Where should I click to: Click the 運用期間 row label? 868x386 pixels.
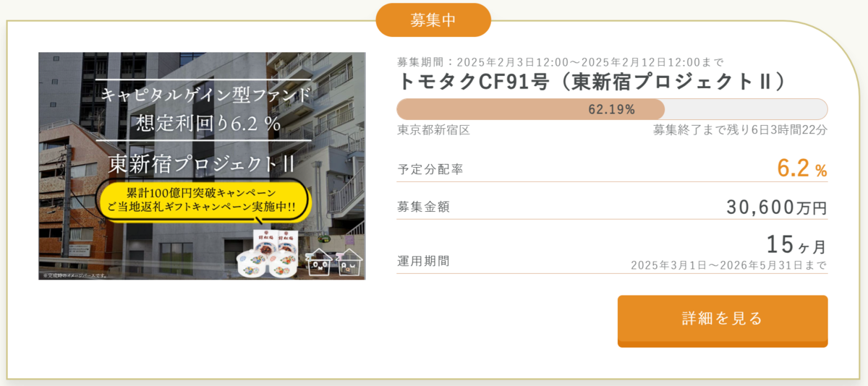423,261
